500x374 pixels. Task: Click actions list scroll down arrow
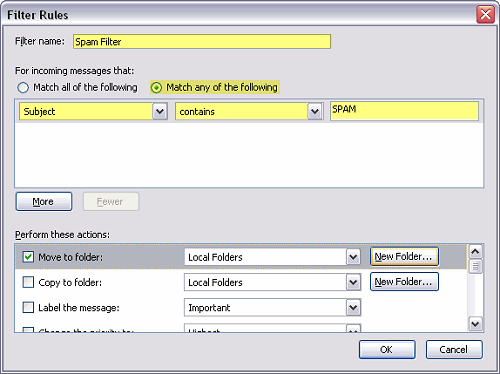point(475,324)
